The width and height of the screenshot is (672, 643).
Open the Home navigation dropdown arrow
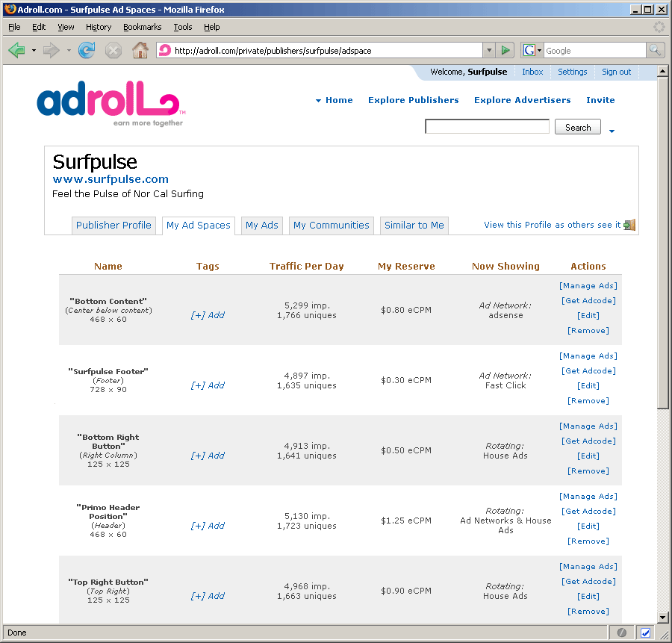point(318,101)
